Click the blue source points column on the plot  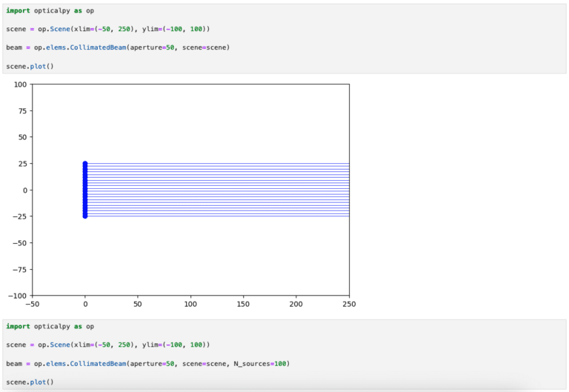tap(85, 190)
